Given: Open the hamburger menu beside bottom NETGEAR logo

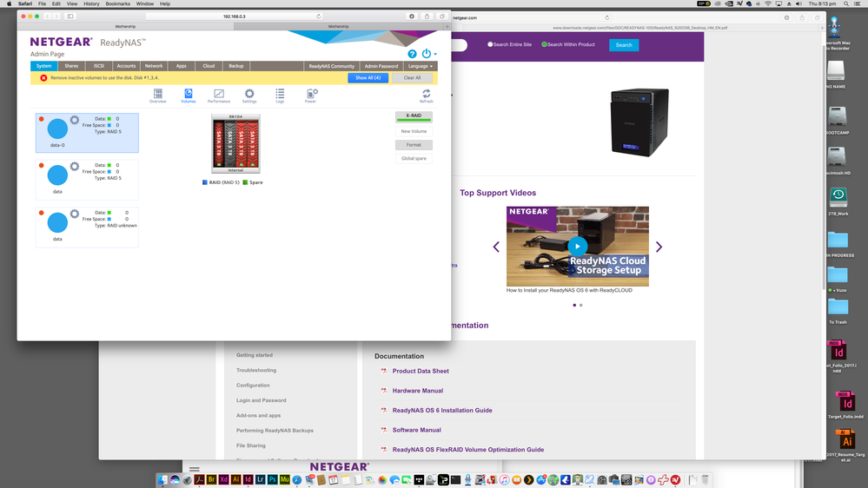Looking at the screenshot, I should (x=195, y=469).
